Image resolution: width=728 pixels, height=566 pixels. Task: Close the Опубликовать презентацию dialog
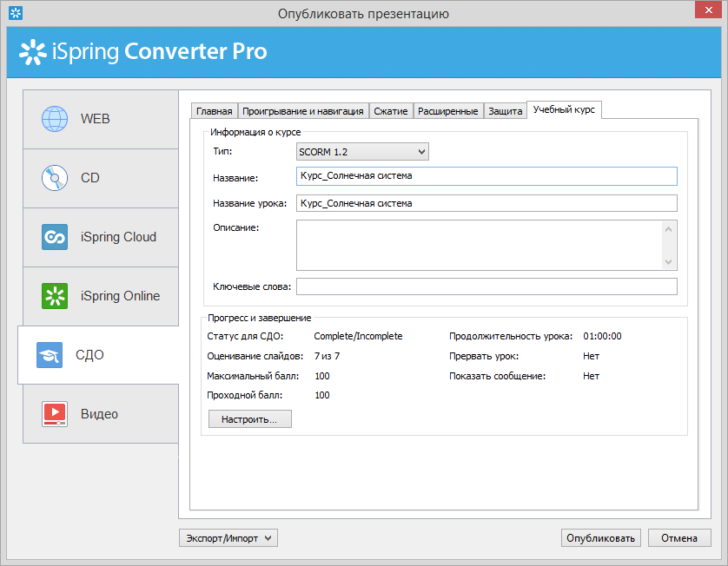point(708,10)
